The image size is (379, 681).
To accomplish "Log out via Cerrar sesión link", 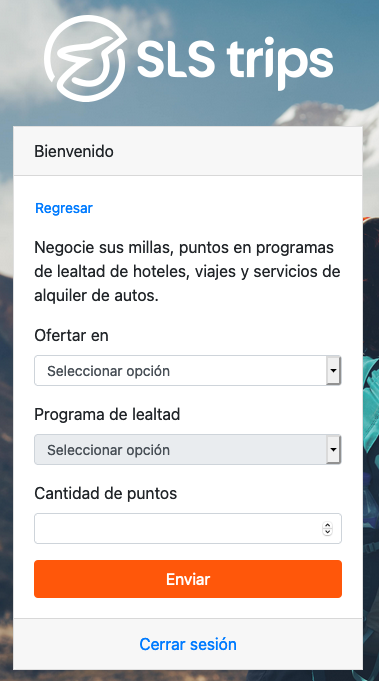I will click(188, 644).
